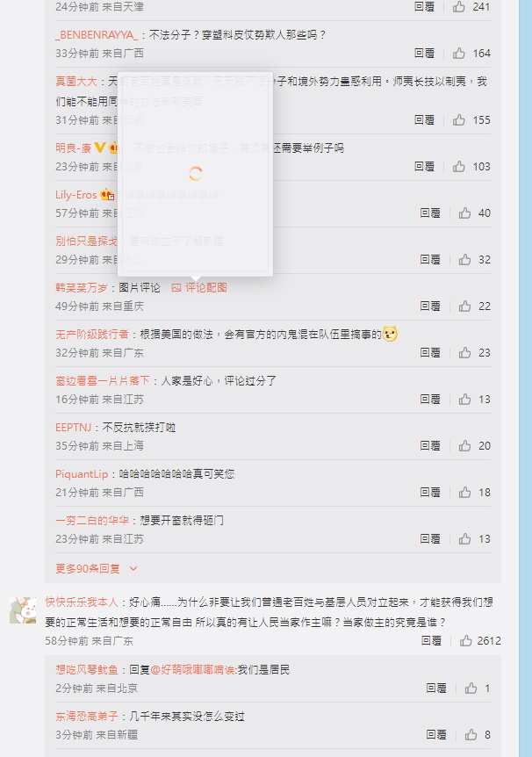This screenshot has width=532, height=757.
Task: Reply to 窗边看雪一片片落下's comment
Action: pos(430,400)
